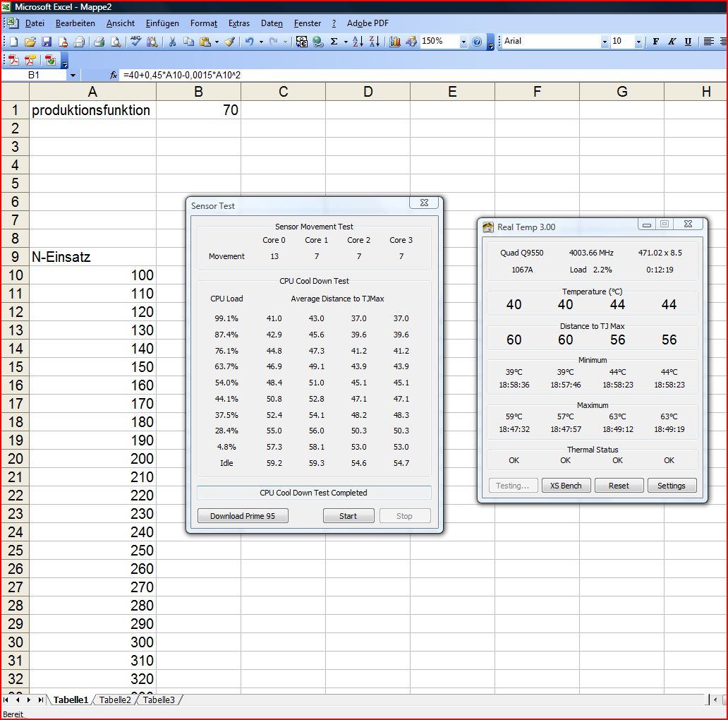The height and width of the screenshot is (720, 728).
Task: Click the AutoSum sigma icon
Action: [334, 42]
